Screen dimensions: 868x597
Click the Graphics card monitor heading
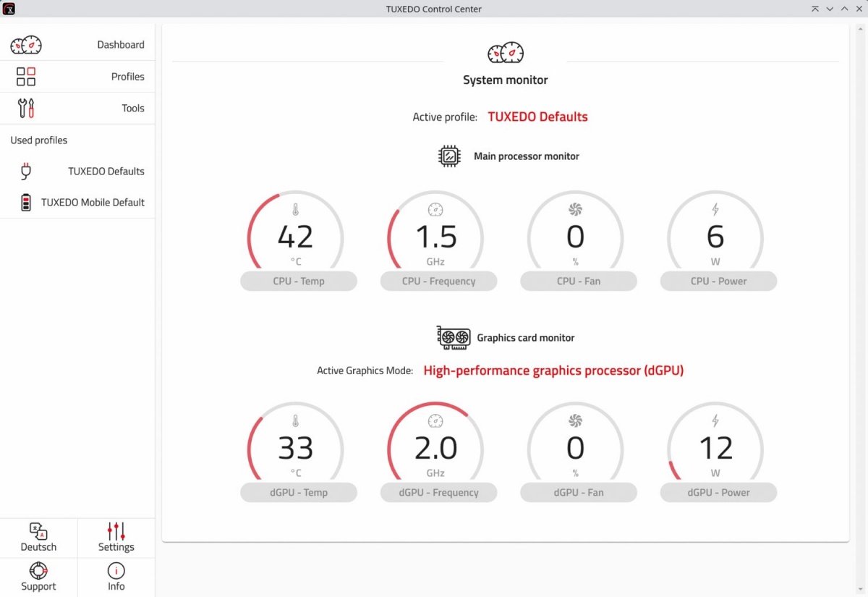point(526,338)
